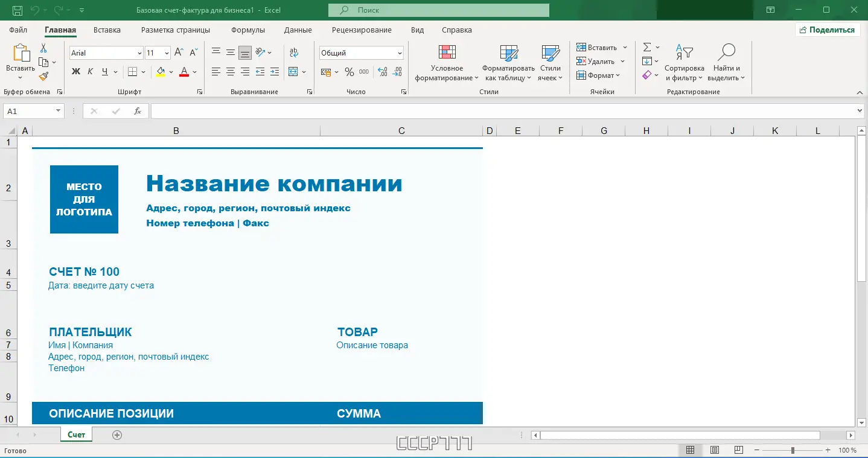This screenshot has height=458, width=868.
Task: Apply percent style to the selection
Action: pos(348,72)
